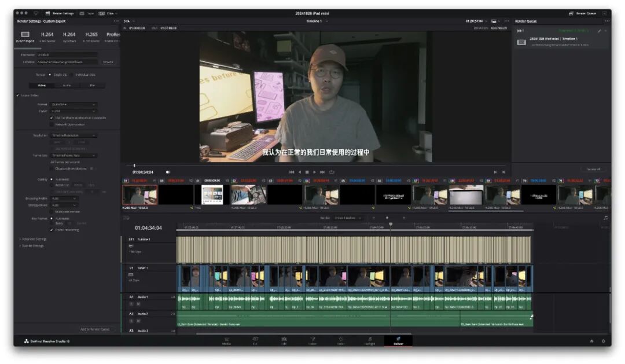Open the Cut page icon

pos(255,339)
